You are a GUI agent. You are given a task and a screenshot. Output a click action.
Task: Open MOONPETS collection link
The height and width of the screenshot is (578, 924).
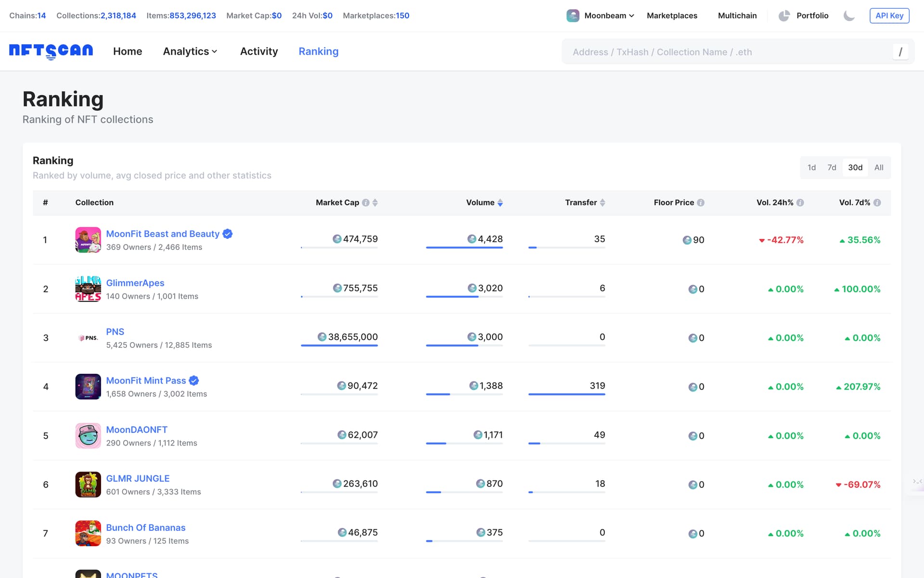[x=132, y=574]
